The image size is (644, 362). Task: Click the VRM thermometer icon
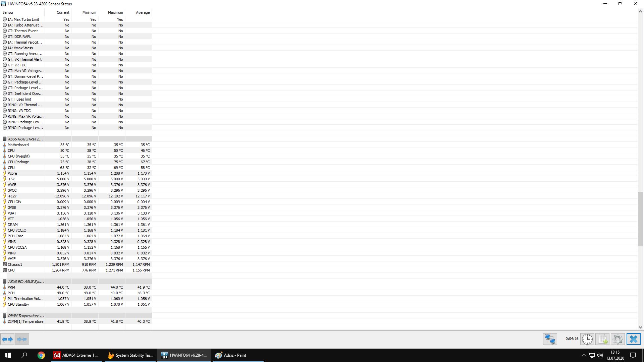click(x=5, y=287)
